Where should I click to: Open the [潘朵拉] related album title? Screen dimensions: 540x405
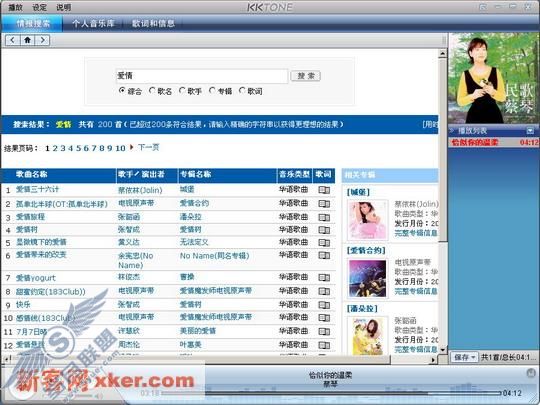(x=362, y=309)
